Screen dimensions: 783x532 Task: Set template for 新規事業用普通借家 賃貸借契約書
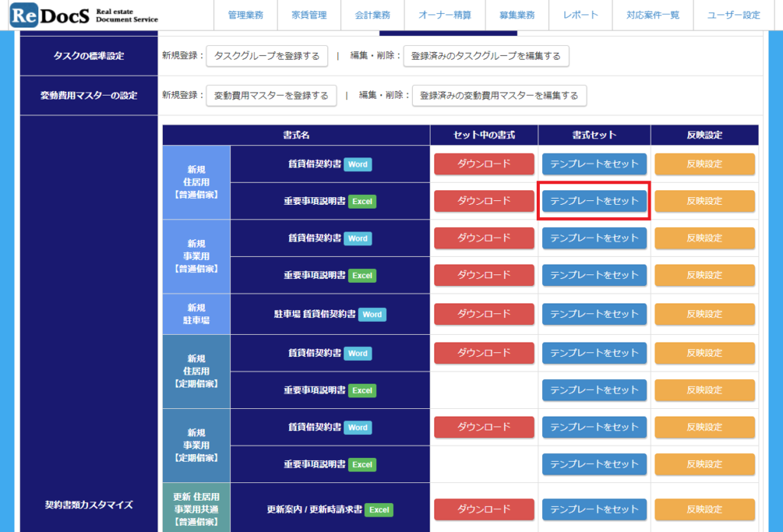tap(594, 238)
